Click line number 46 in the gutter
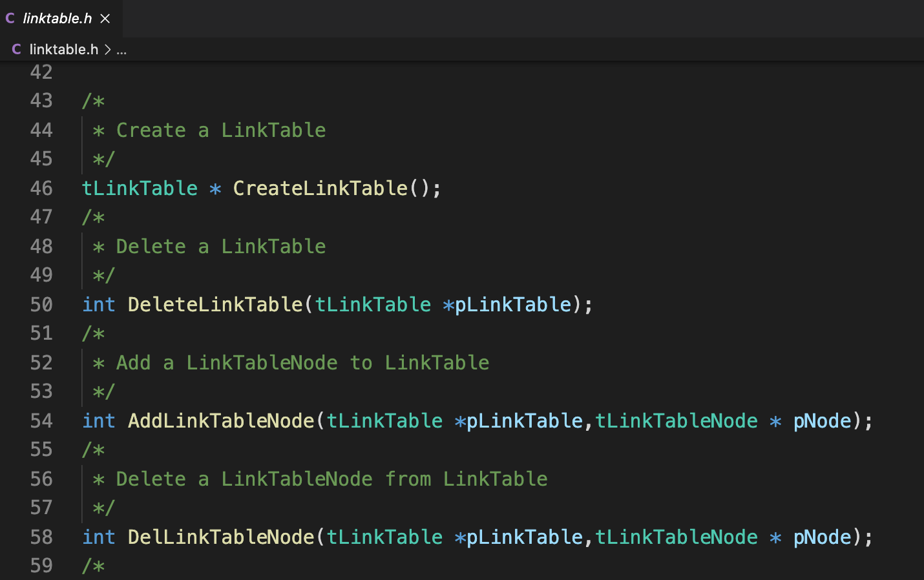 tap(41, 188)
